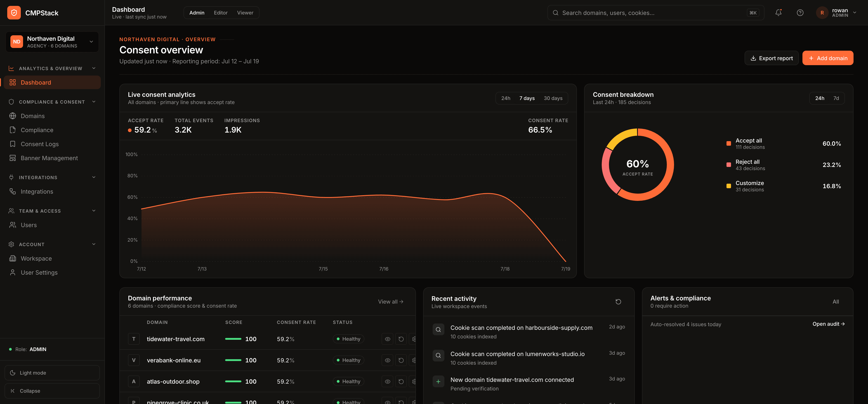Image resolution: width=868 pixels, height=404 pixels.
Task: Toggle view eye for verabank-online.eu
Action: click(x=387, y=360)
